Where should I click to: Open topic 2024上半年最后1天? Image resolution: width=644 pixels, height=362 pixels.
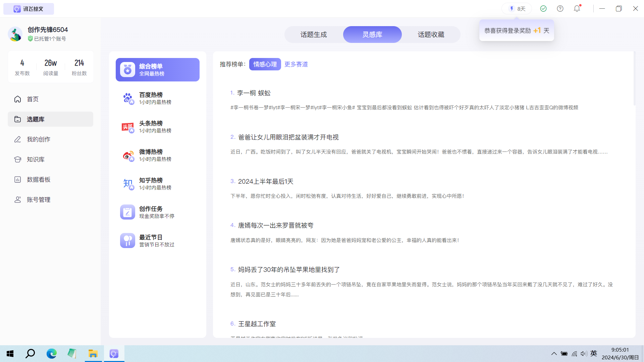point(265,182)
